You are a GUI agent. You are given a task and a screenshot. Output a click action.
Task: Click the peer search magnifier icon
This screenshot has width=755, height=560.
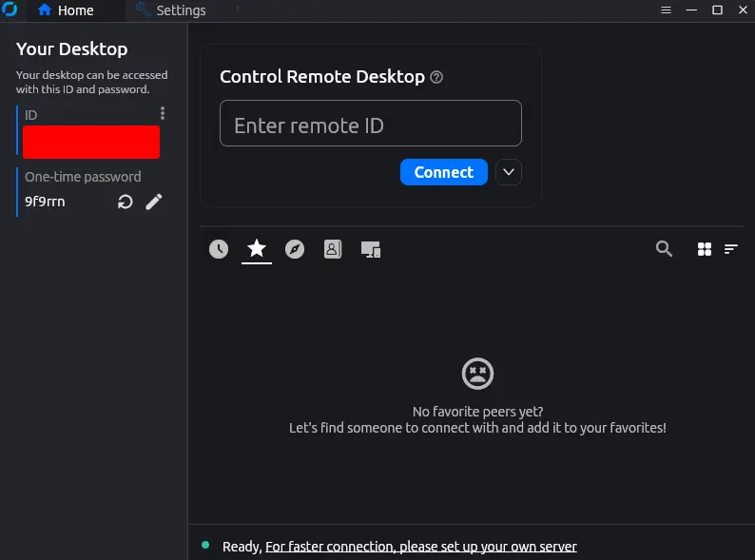(665, 249)
